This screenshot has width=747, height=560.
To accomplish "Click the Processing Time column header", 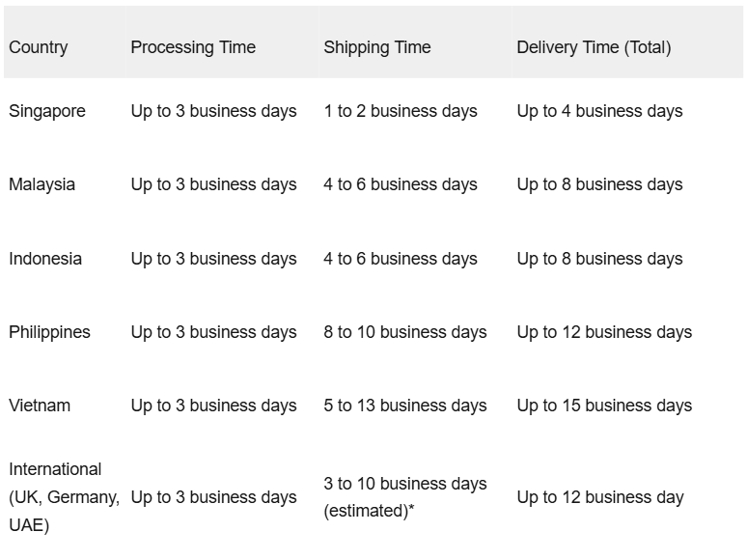I will pos(193,47).
